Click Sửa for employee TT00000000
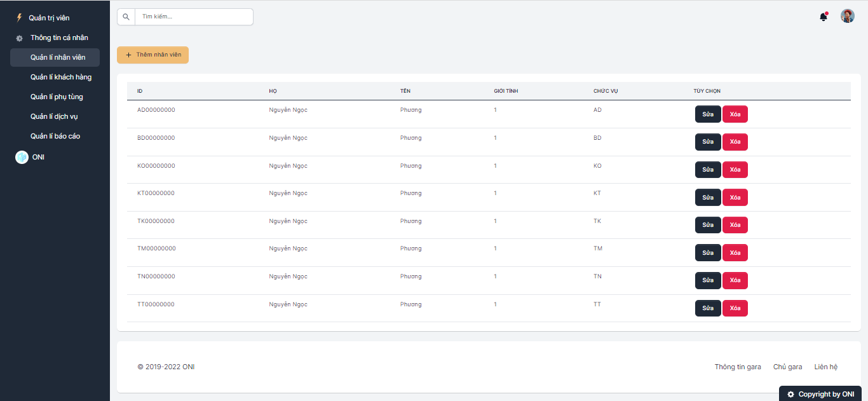The width and height of the screenshot is (868, 401). coord(708,308)
